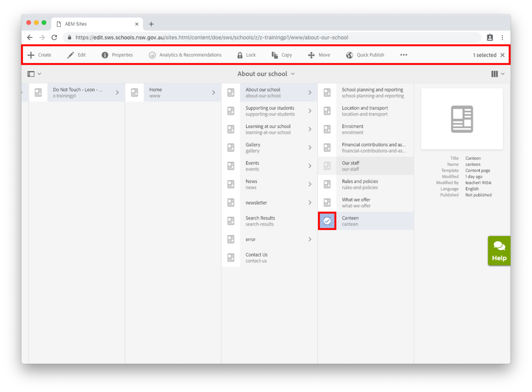This screenshot has height=392, width=532.
Task: Reload the page with refresh icon
Action: (x=54, y=37)
